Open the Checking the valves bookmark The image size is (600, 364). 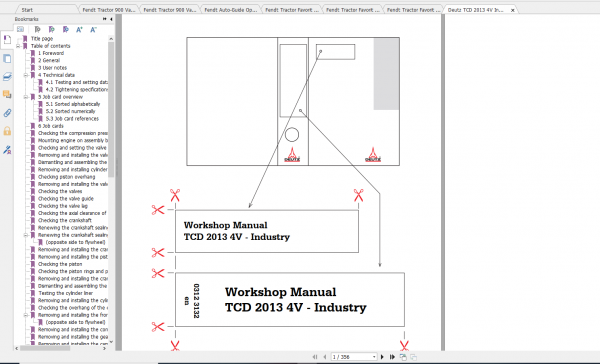click(60, 191)
